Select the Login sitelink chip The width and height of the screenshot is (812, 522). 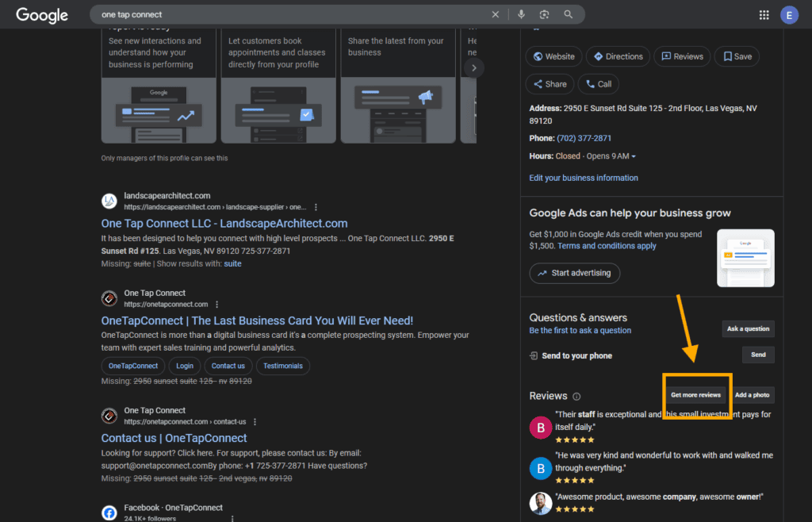(184, 367)
